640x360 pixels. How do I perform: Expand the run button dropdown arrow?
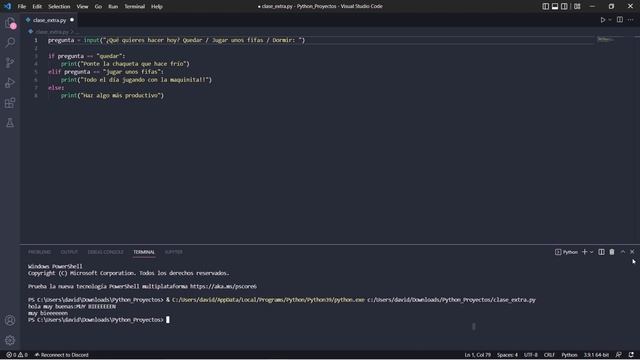610,20
